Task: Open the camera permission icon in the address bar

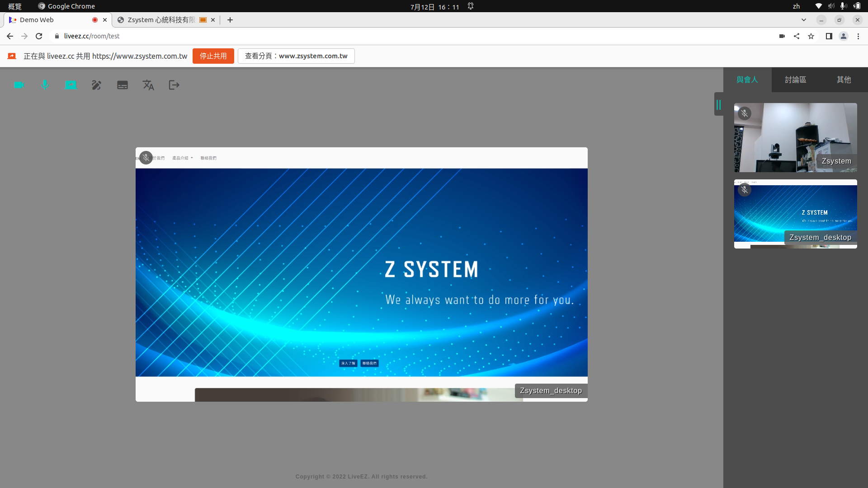Action: [x=782, y=36]
